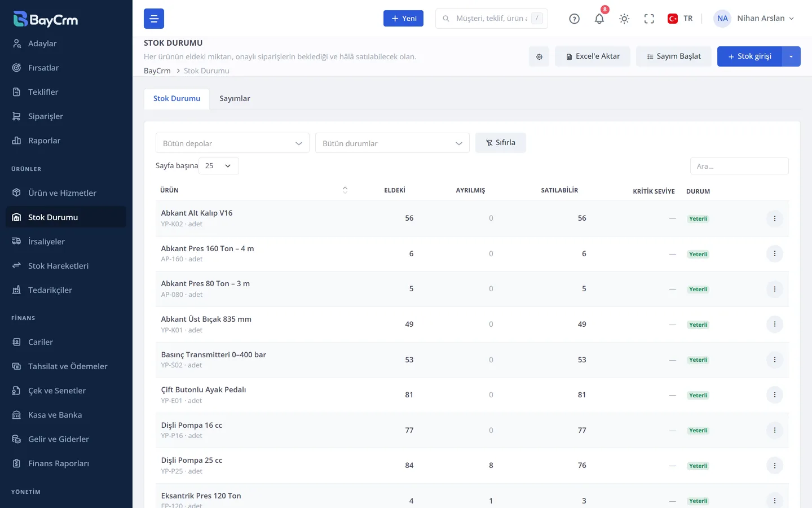
Task: Open row actions for Abkant Alt Kalıp V16
Action: [x=775, y=218]
